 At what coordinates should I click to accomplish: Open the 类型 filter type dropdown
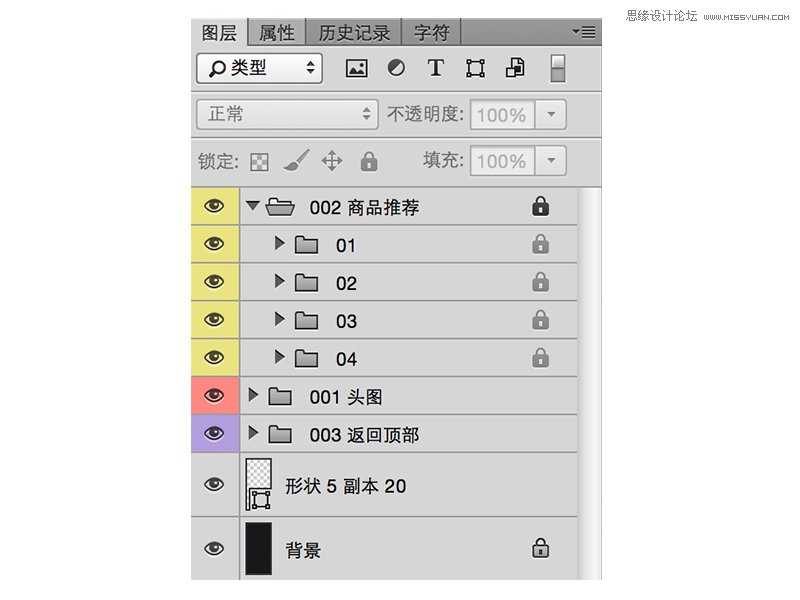tap(259, 68)
